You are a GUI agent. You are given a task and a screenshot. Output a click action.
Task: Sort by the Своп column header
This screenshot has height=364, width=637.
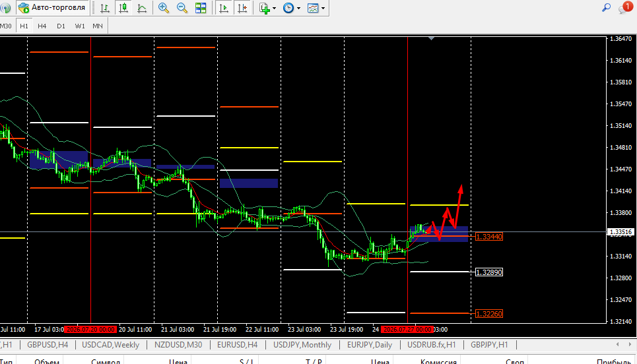515,361
